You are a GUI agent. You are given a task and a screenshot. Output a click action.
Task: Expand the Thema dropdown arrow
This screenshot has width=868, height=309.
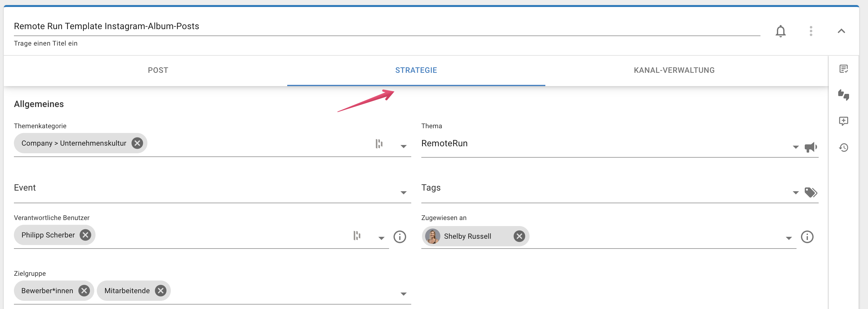(795, 147)
